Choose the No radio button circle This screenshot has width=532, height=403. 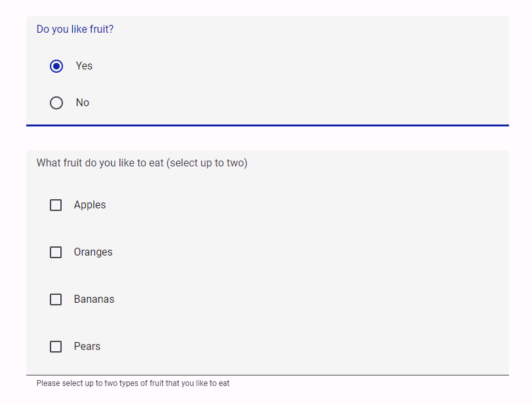tap(56, 103)
